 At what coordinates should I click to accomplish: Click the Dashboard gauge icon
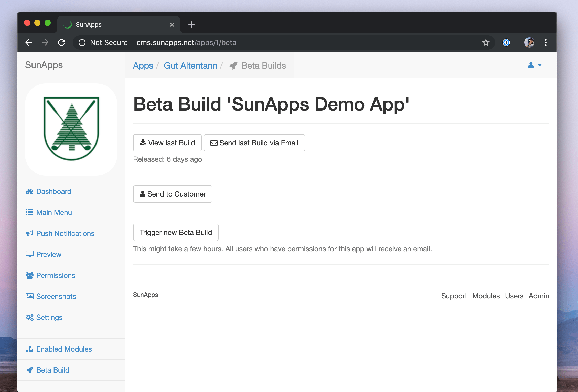pos(30,192)
